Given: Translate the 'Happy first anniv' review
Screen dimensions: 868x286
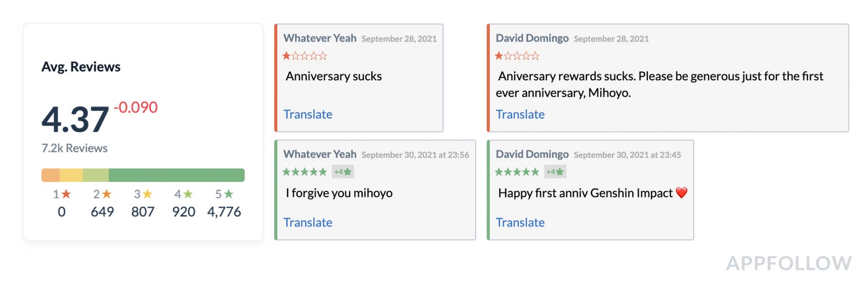Looking at the screenshot, I should point(520,222).
